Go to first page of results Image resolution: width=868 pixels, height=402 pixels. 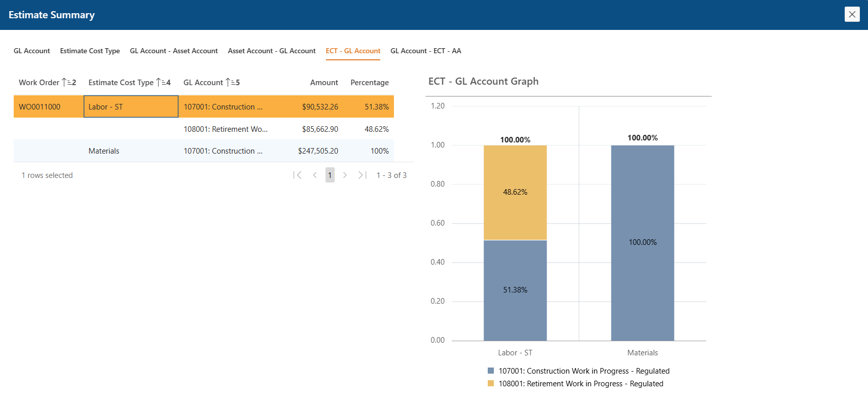[298, 175]
